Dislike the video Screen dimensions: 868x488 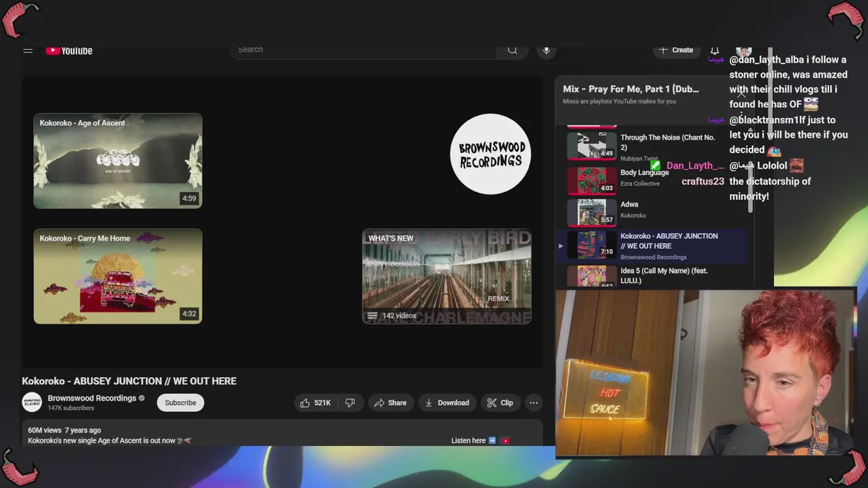tap(350, 403)
